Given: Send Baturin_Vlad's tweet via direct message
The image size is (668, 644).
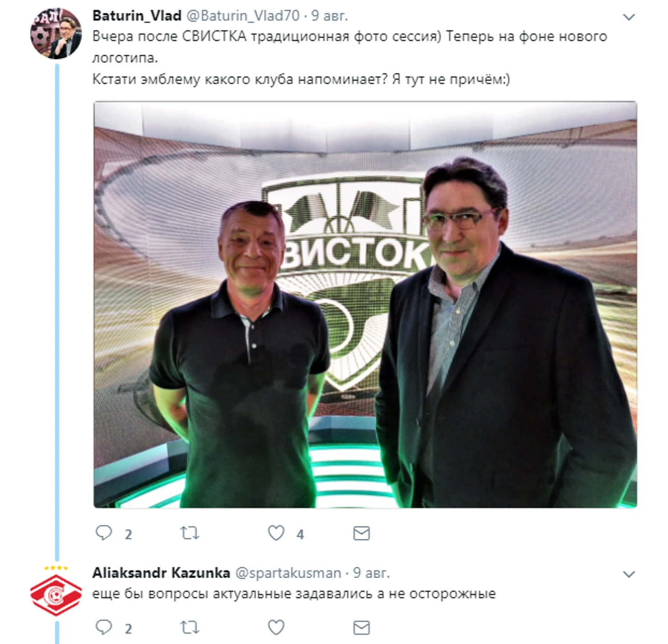Looking at the screenshot, I should [361, 533].
